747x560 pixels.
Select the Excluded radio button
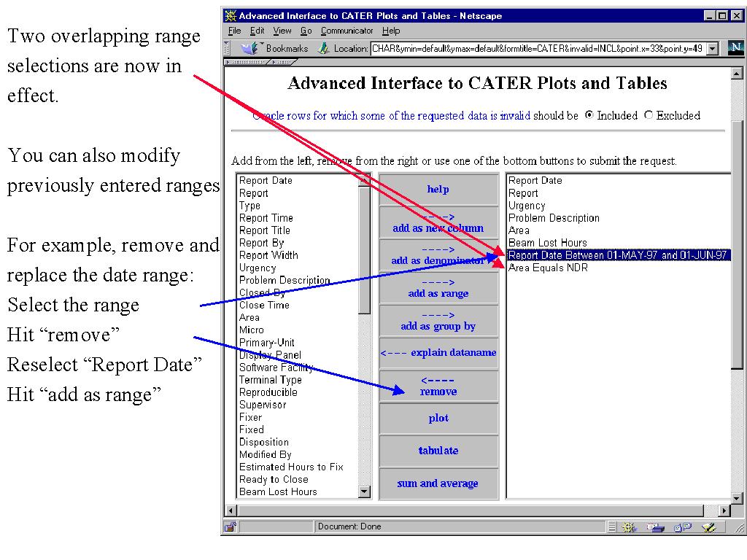(x=649, y=115)
